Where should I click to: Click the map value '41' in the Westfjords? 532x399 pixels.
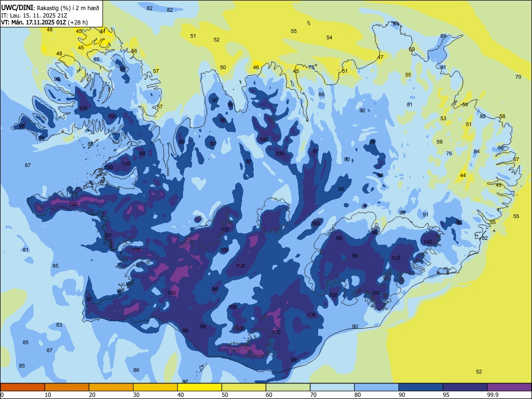[103, 31]
